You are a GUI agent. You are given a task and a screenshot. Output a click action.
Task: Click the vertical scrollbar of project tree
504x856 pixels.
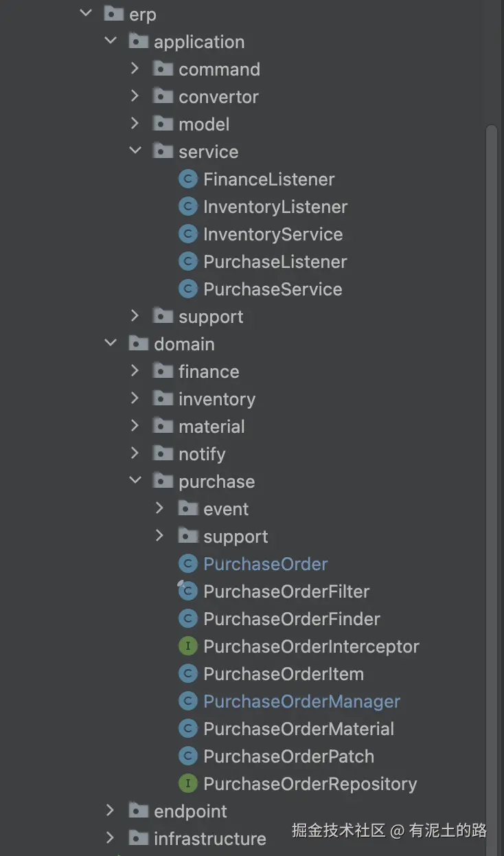(x=490, y=412)
